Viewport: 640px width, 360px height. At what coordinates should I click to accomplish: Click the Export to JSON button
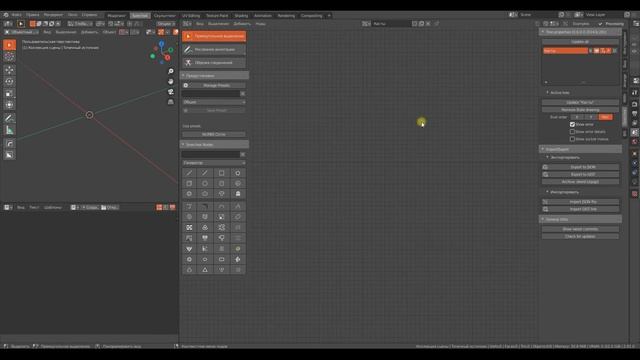580,167
